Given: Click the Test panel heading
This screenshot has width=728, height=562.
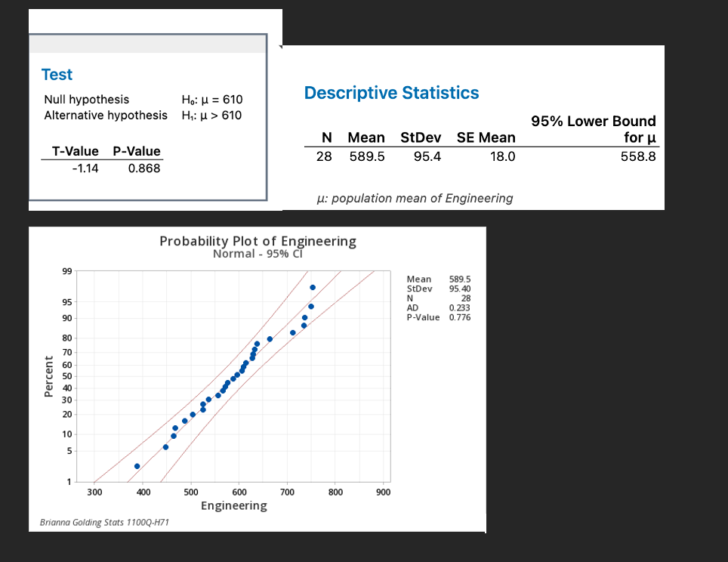Looking at the screenshot, I should click(57, 74).
